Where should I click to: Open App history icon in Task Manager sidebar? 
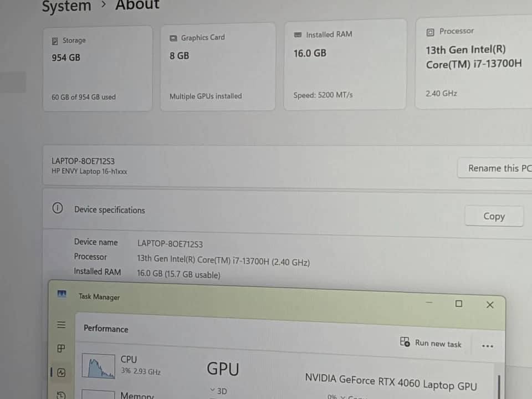pos(61,395)
